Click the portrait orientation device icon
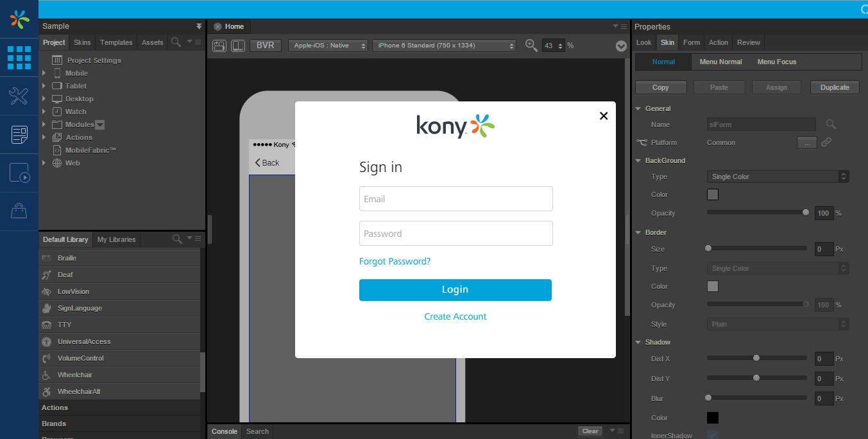 pos(238,46)
